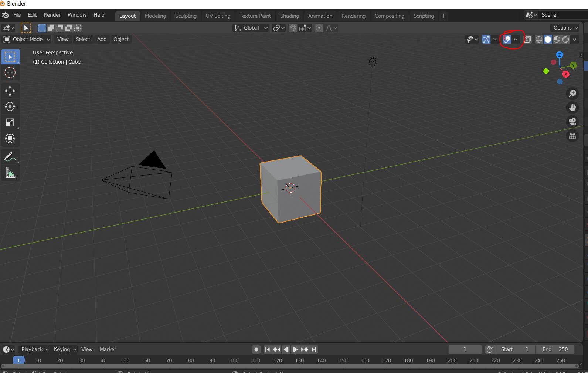Switch to the Sculpting workspace tab
Screen dimensions: 588x373
pyautogui.click(x=186, y=16)
